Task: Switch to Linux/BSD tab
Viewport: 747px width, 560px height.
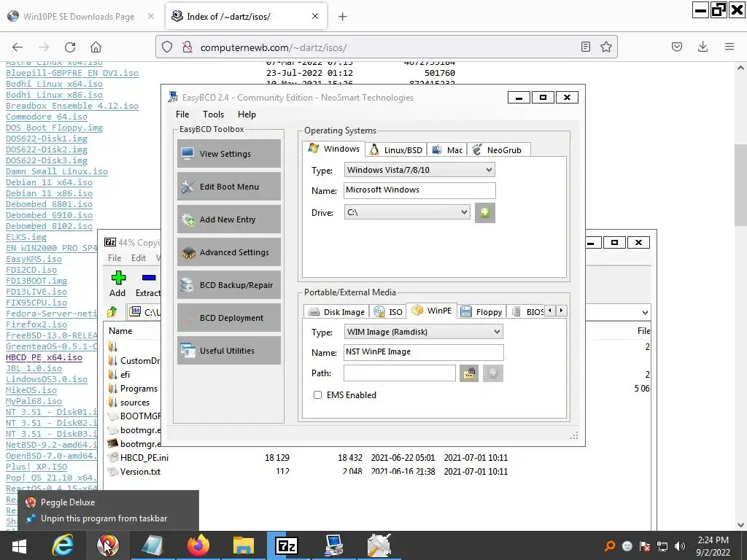Action: 396,149
